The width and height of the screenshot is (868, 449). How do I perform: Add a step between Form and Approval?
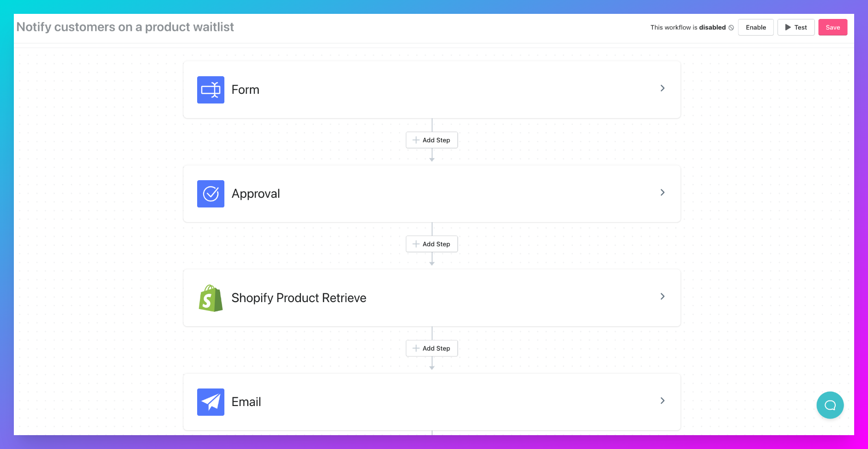pos(432,140)
